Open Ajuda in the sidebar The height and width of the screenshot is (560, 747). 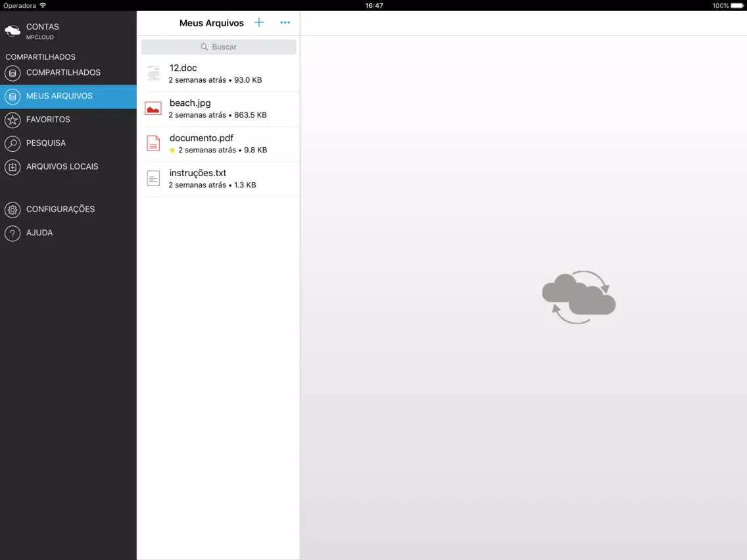[68, 233]
